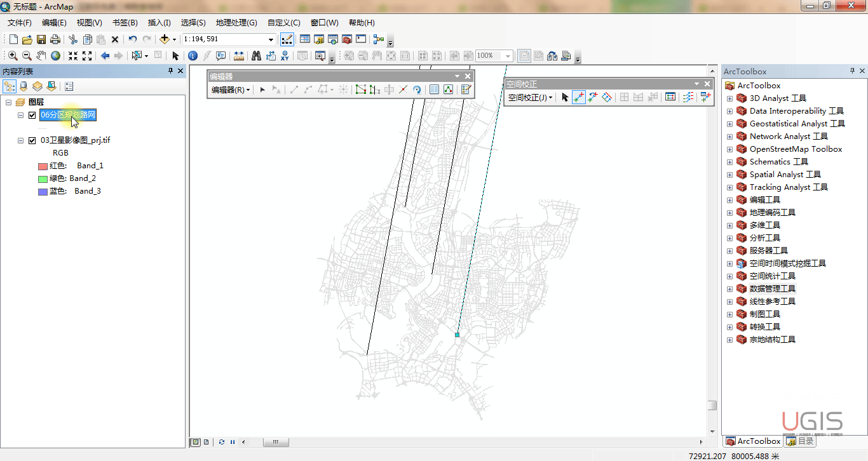Expand the 3D Analyst 工具 toolbox
This screenshot has width=868, height=461.
click(729, 98)
